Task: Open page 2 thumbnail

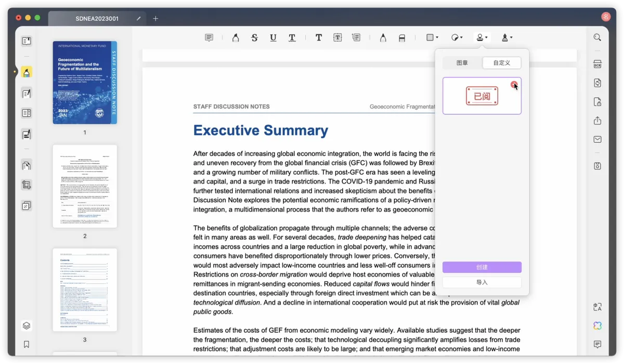Action: [85, 186]
